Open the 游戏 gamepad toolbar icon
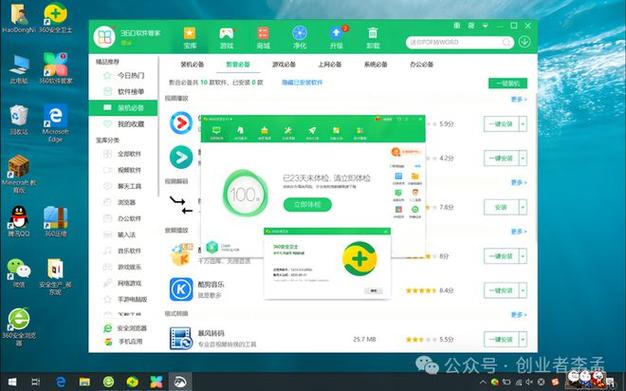 226,38
